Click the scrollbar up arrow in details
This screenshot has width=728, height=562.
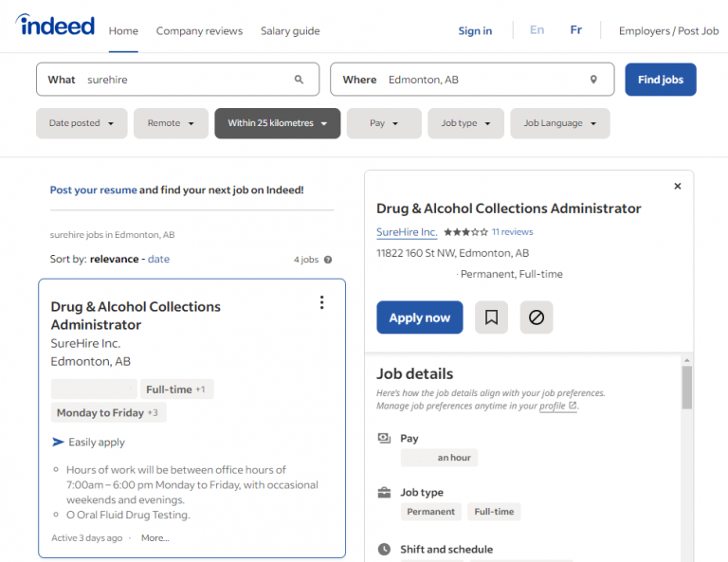tap(687, 360)
